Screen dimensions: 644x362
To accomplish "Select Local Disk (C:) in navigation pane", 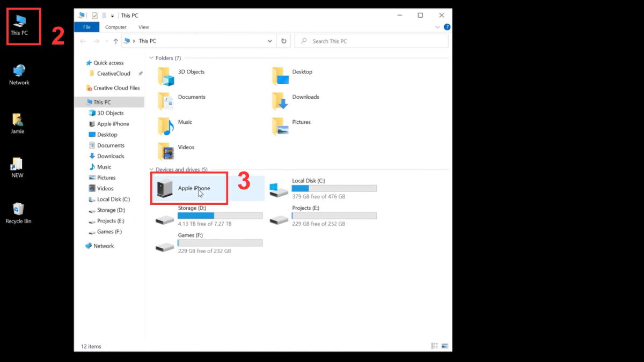I will tap(113, 199).
